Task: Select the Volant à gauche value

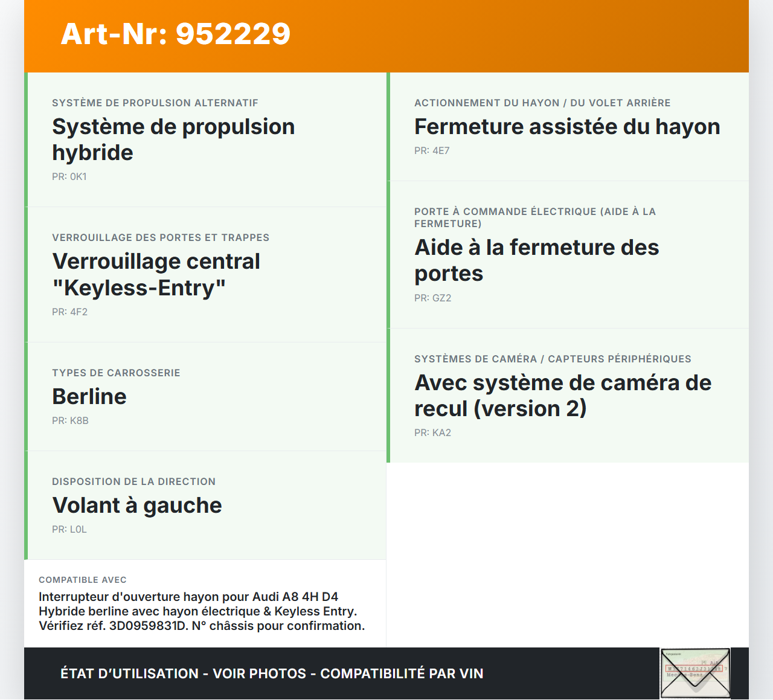Action: click(x=137, y=506)
